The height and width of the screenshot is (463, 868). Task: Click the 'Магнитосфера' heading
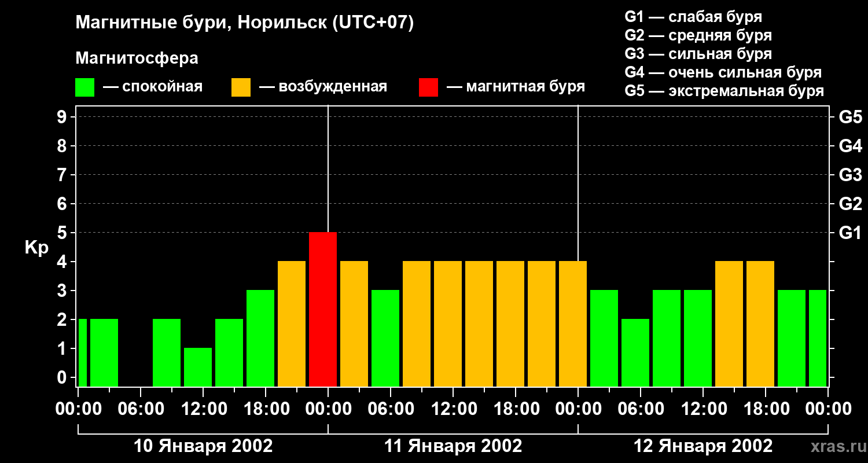click(x=137, y=58)
